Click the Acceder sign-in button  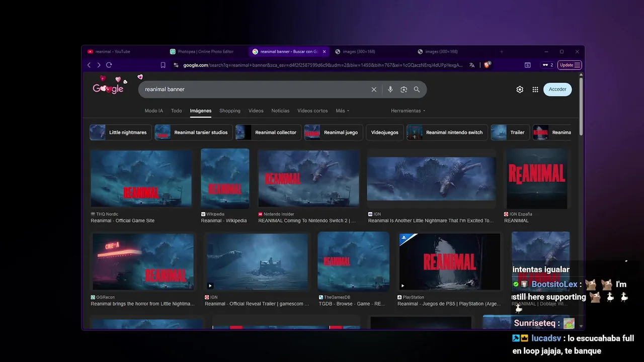click(557, 89)
